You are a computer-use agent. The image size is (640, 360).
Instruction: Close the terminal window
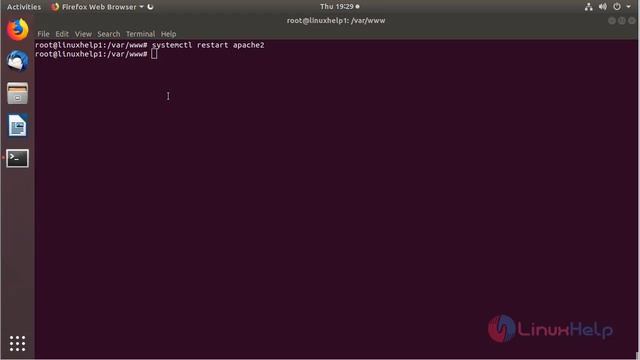coord(631,20)
